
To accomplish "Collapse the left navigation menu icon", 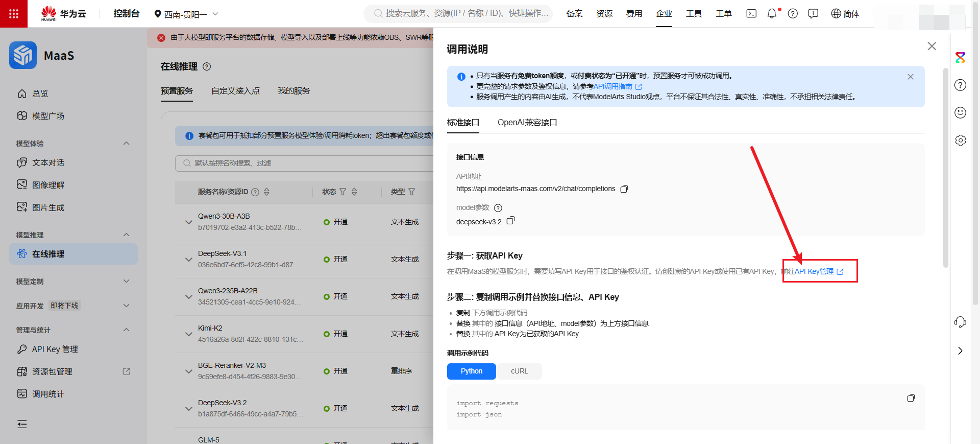I will coord(22,424).
